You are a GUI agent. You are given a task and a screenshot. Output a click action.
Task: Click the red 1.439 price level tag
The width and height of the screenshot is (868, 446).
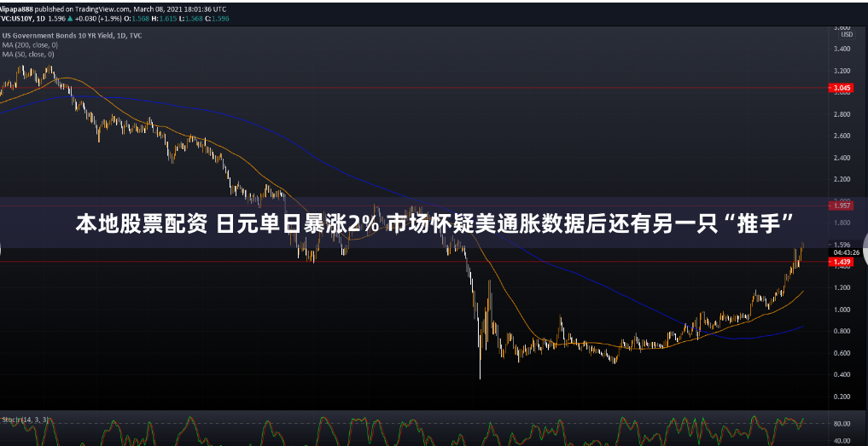tap(842, 263)
